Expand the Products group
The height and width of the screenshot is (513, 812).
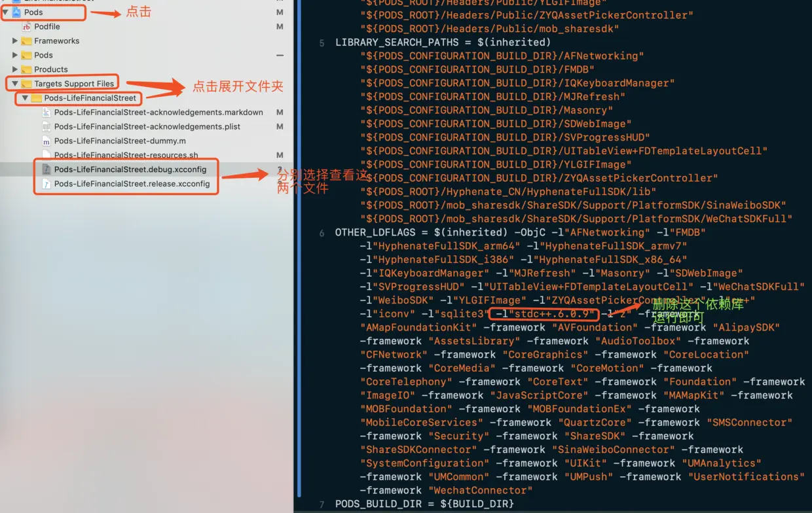pos(16,69)
